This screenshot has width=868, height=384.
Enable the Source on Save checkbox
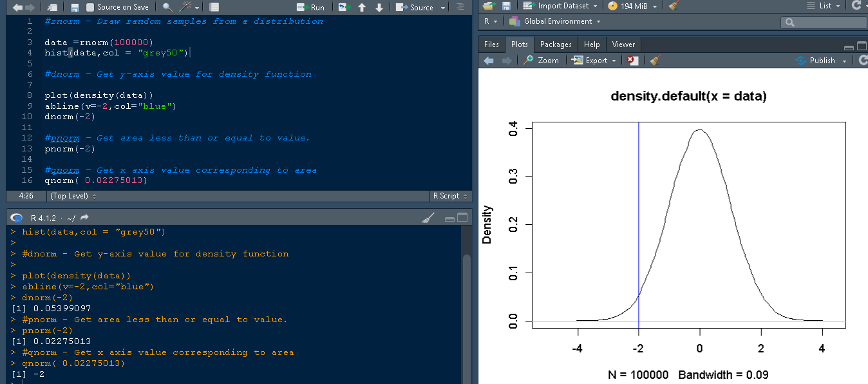coord(90,7)
